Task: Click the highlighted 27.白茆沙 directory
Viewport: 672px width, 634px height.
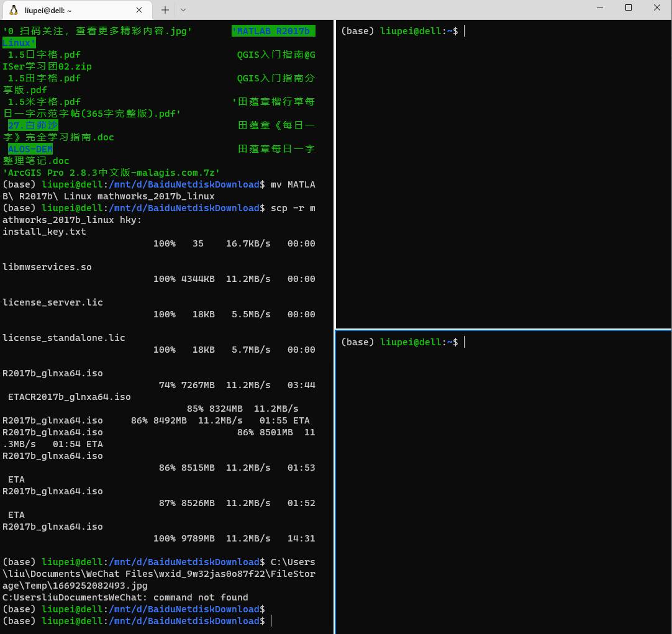Action: click(33, 125)
